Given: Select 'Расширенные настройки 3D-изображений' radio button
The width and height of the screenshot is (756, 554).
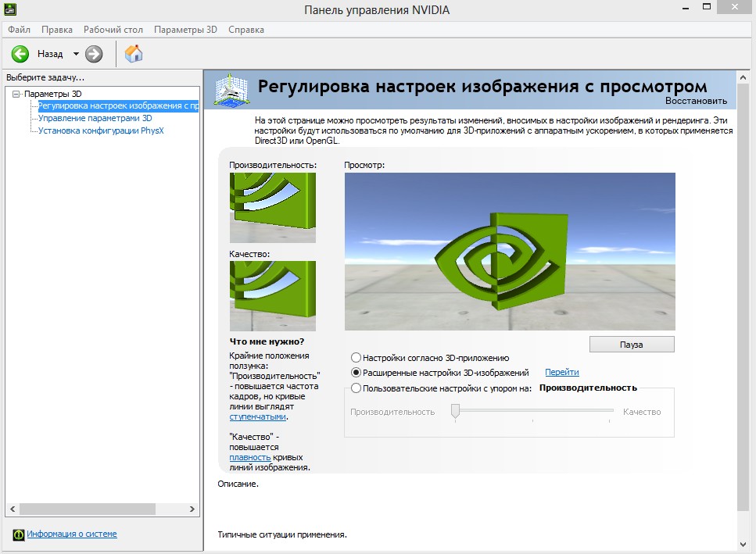Looking at the screenshot, I should [x=357, y=373].
